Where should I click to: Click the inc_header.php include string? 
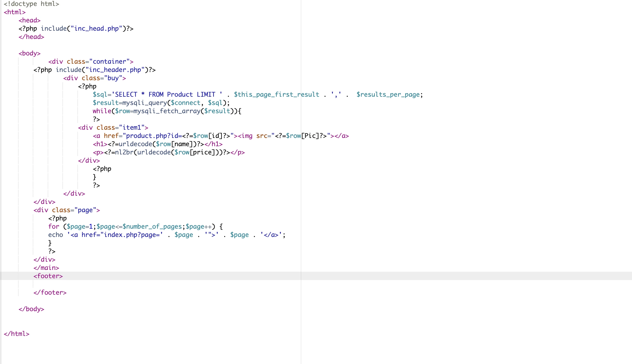point(115,70)
